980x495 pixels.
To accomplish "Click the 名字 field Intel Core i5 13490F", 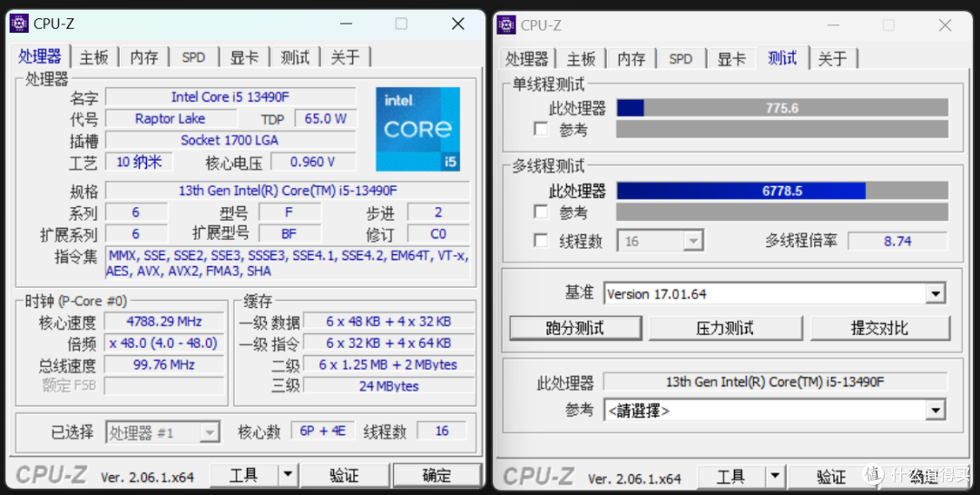I will pyautogui.click(x=230, y=97).
